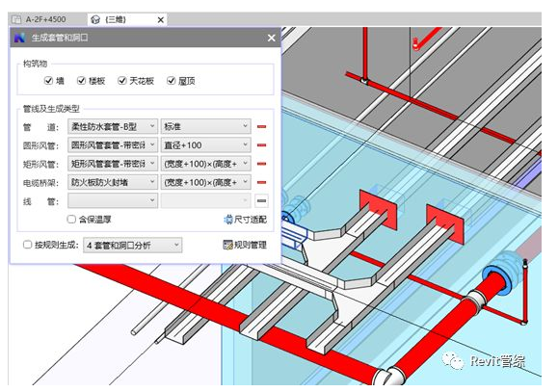Uncheck the 天花板 checkbox
Image resolution: width=558 pixels, height=392 pixels.
(122, 81)
